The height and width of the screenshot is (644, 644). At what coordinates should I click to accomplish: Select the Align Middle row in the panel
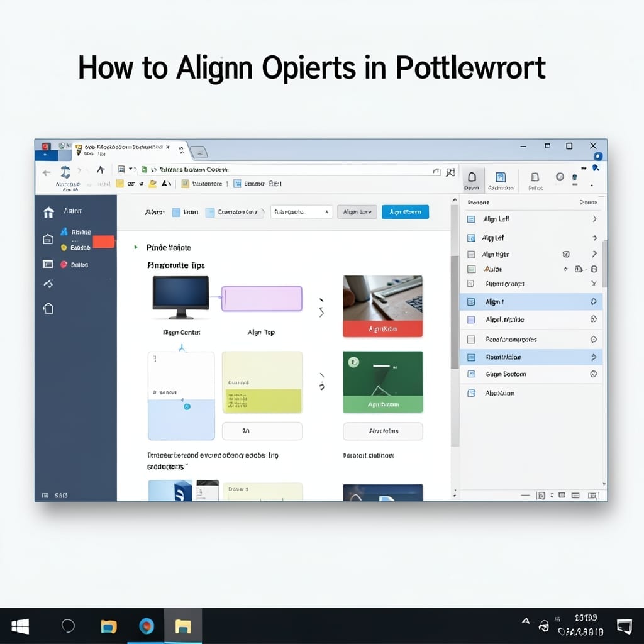point(531,319)
